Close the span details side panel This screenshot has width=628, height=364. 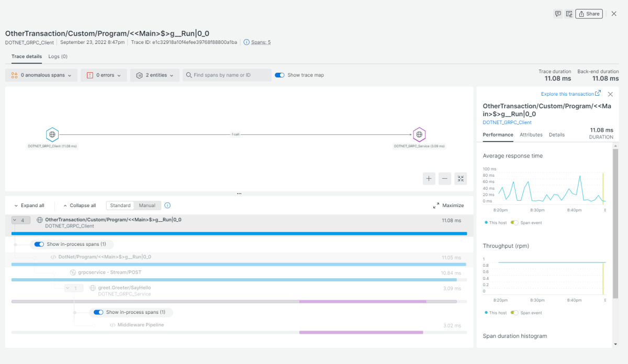[610, 94]
